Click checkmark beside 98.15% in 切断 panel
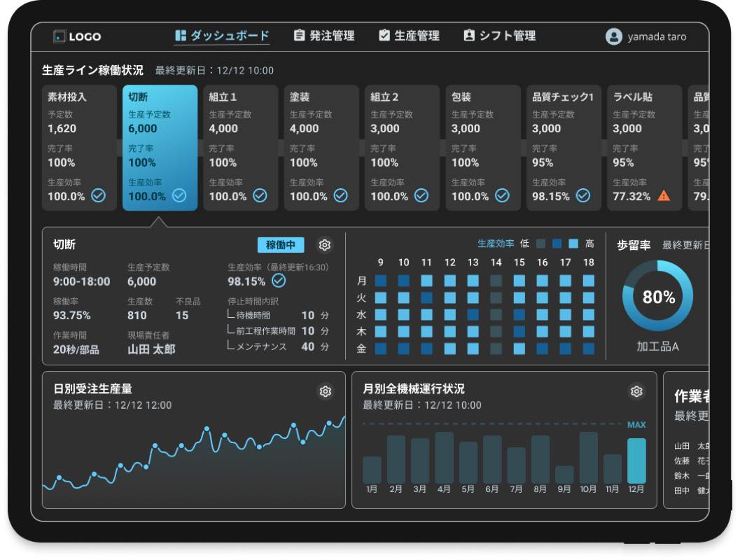Viewport: 740px width, 560px height. 279,281
